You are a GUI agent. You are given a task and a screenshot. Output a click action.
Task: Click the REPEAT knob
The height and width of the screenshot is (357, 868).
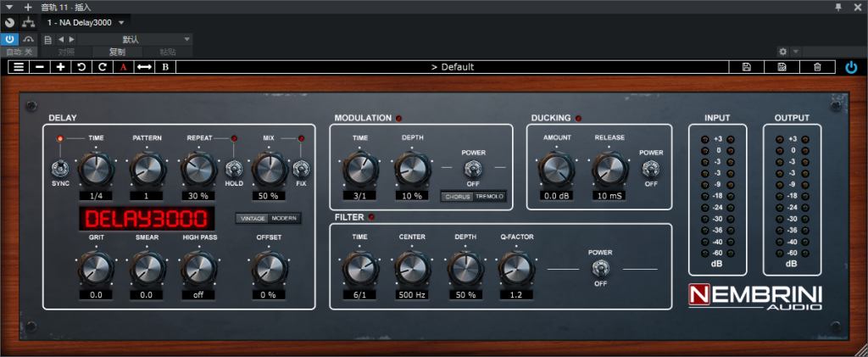199,170
